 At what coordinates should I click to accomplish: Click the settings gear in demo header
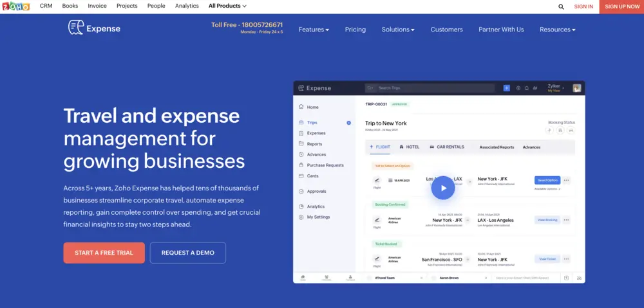coord(518,87)
